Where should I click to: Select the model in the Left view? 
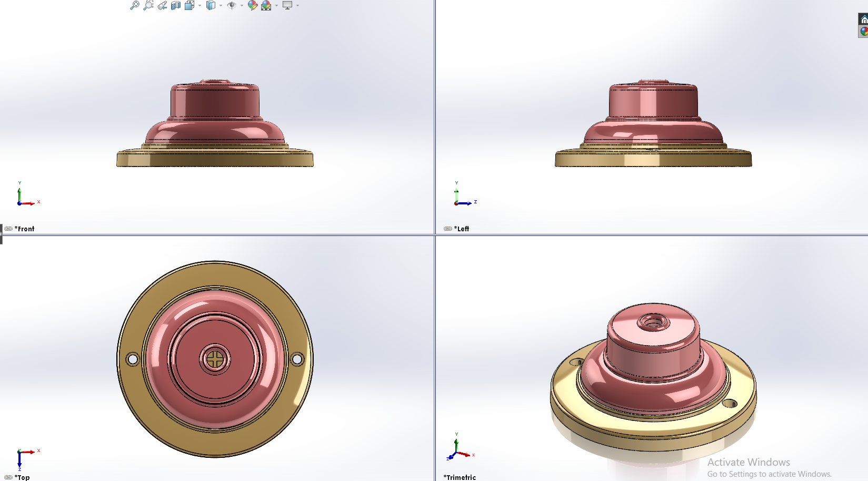(x=653, y=123)
